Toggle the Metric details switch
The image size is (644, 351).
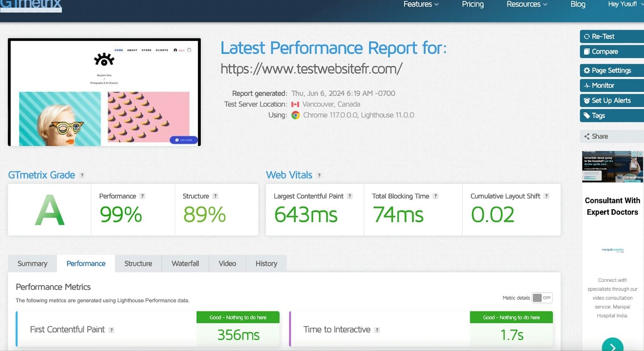pos(542,298)
